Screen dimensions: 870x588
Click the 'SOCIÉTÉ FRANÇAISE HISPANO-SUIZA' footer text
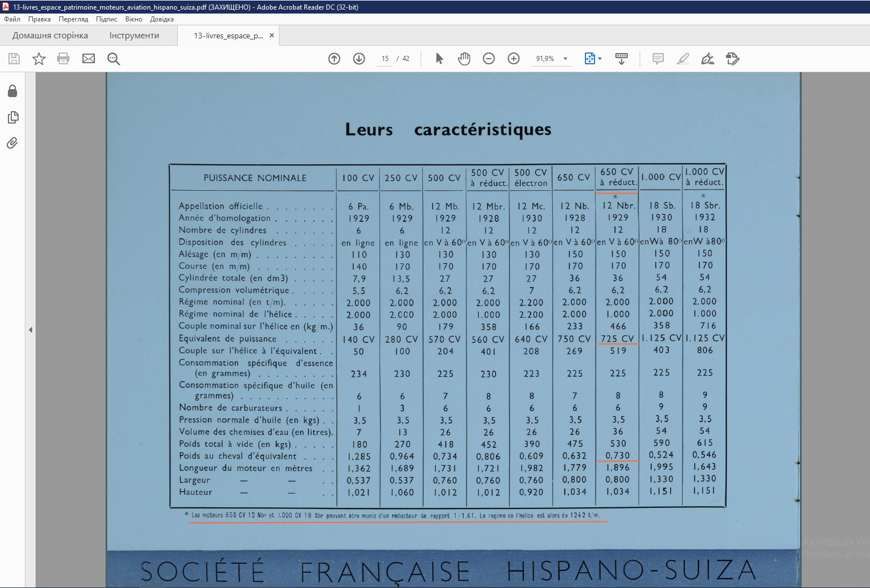click(448, 571)
